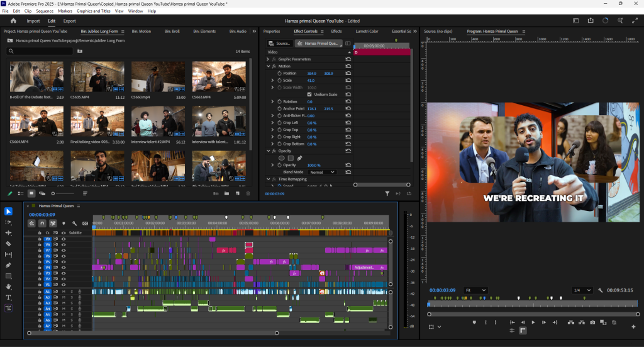Select the Pen tool
Image resolution: width=644 pixels, height=347 pixels.
[8, 265]
